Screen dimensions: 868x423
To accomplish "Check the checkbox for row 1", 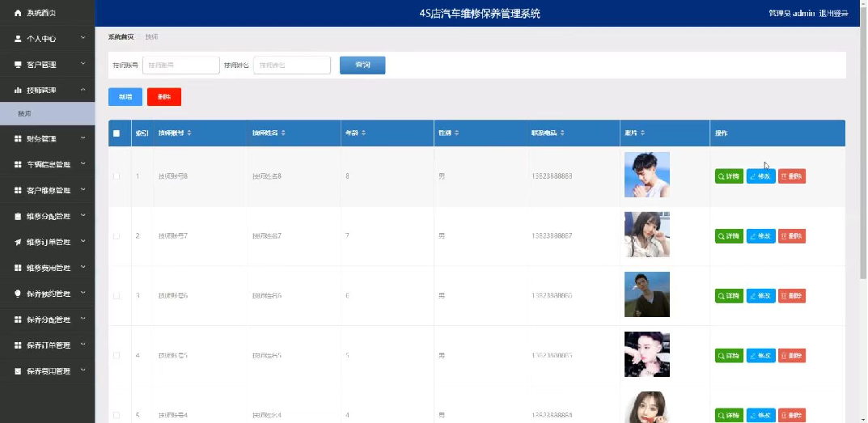I will click(116, 176).
